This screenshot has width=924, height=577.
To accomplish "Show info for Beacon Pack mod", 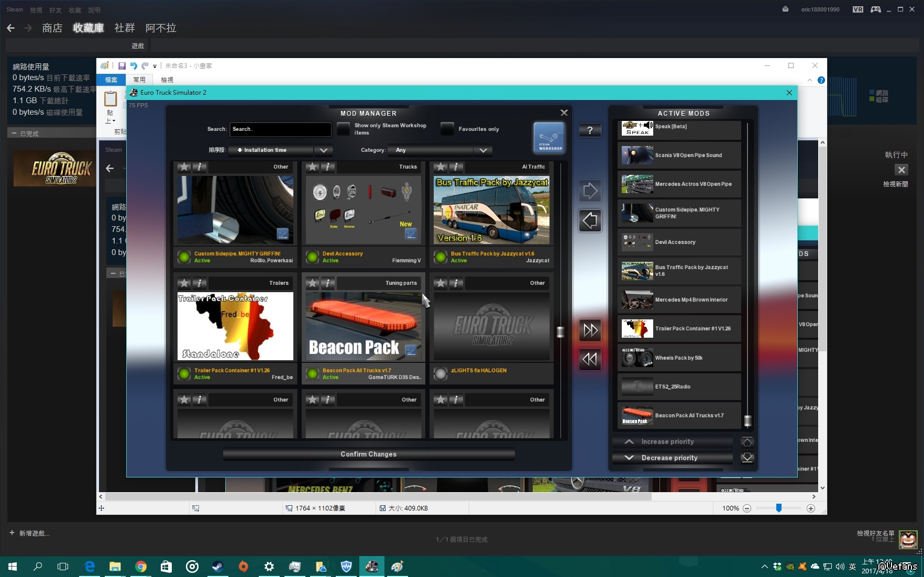I will click(x=328, y=283).
